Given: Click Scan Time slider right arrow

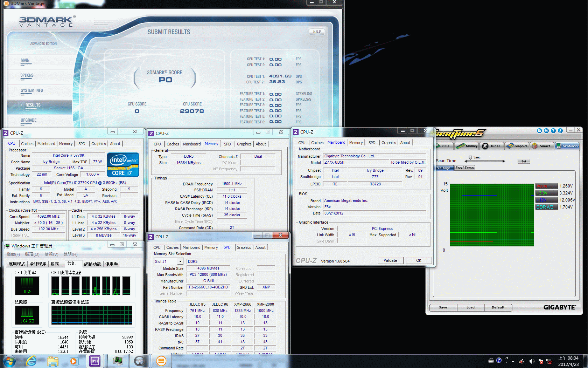Looking at the screenshot, I should (x=504, y=161).
